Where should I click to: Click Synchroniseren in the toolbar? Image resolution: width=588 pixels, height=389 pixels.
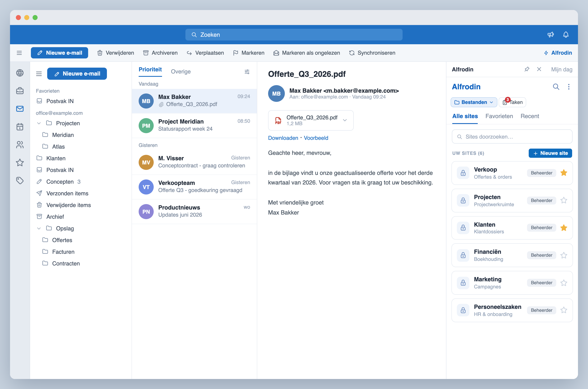tap(372, 53)
